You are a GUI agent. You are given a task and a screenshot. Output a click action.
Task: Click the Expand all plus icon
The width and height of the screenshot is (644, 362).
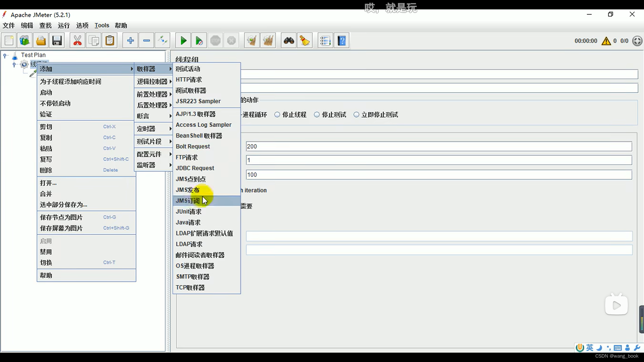[130, 41]
